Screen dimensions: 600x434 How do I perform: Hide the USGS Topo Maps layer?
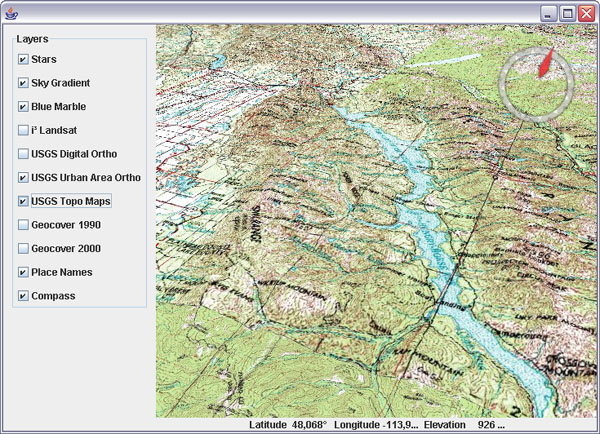click(23, 201)
